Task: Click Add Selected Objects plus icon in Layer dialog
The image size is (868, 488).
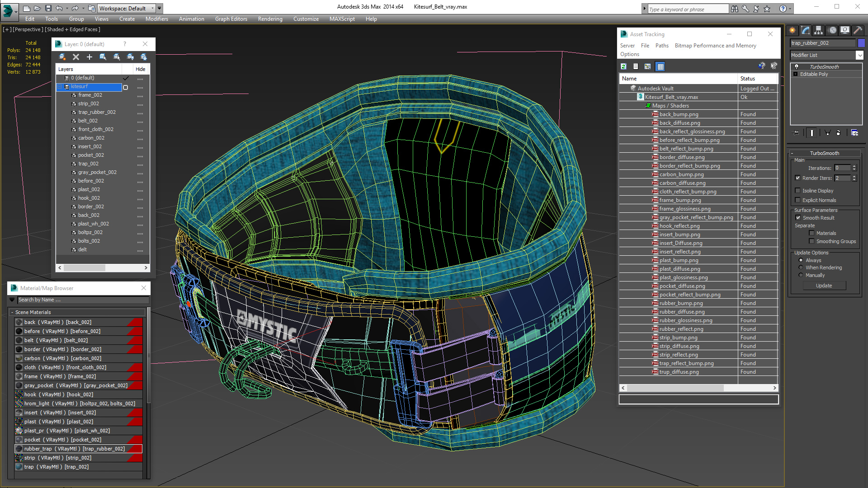Action: tap(90, 57)
